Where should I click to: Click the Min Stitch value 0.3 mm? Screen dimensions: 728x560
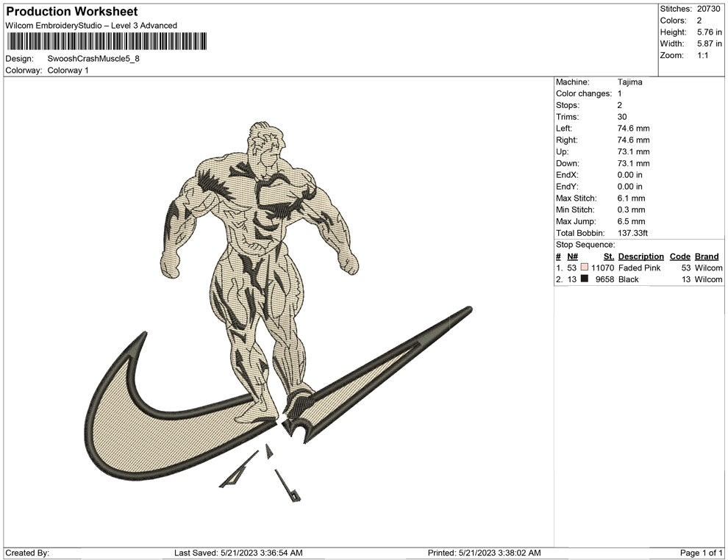pyautogui.click(x=632, y=209)
